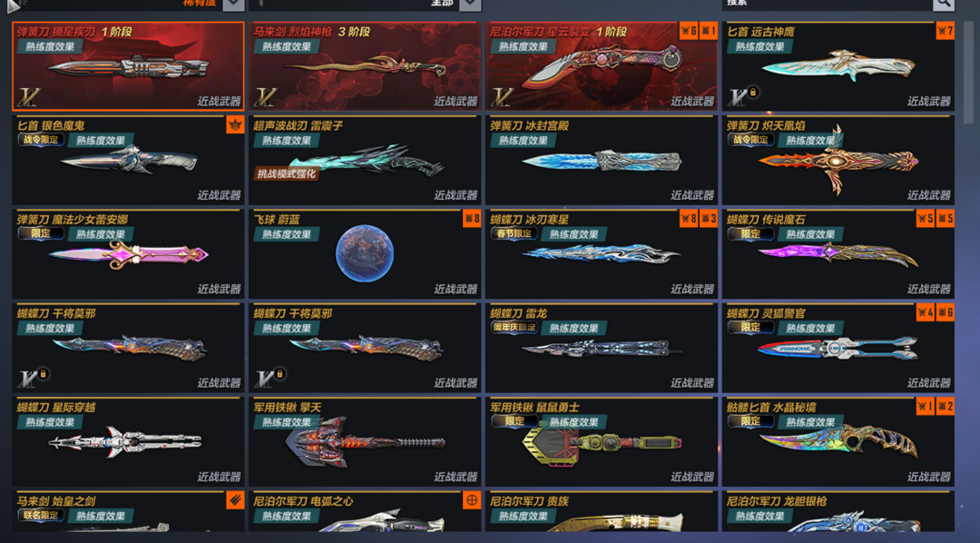This screenshot has width=980, height=543.
Task: Click the 战令限定 tag on 弹簧刀 炽天凰焰
Action: (x=750, y=140)
